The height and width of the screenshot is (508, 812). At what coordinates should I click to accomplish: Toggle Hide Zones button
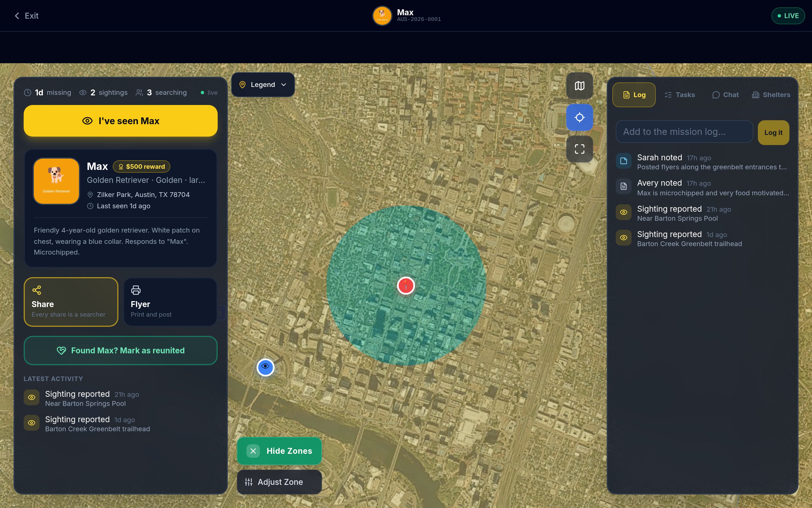tap(279, 451)
